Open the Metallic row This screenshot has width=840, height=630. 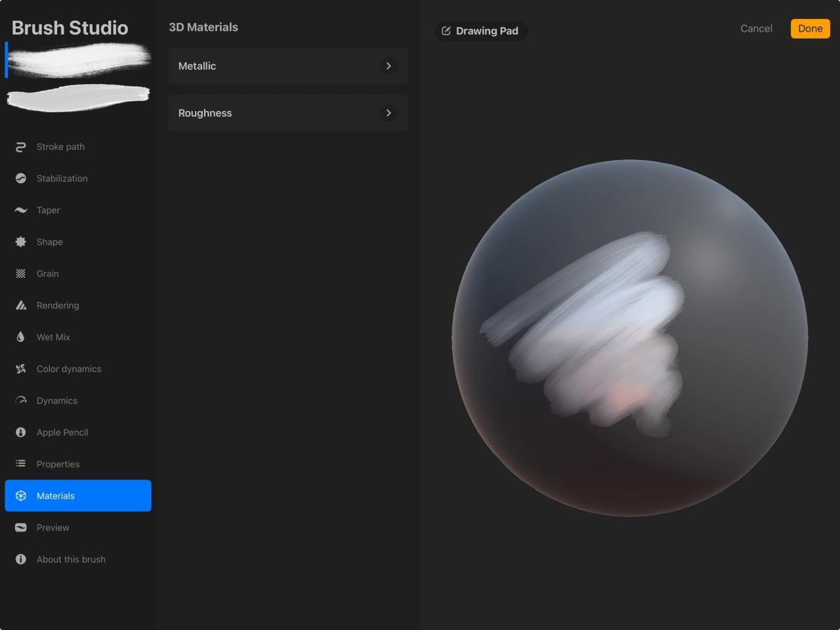288,66
